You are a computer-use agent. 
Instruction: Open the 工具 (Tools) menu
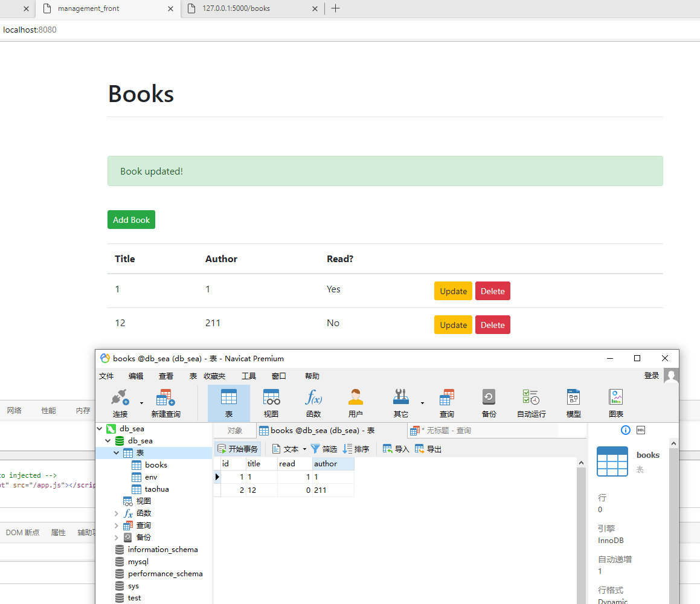click(248, 375)
